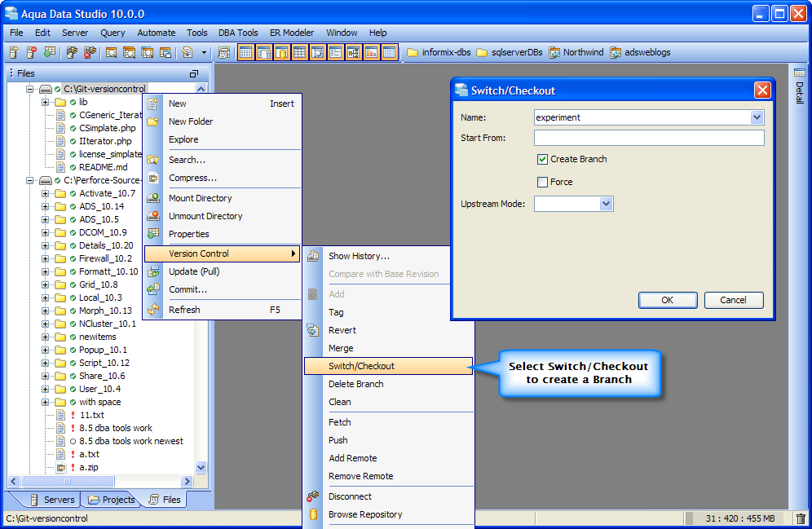Viewport: 812px width, 529px height.
Task: Click the grid with green dot toolbar icon
Action: coord(50,52)
